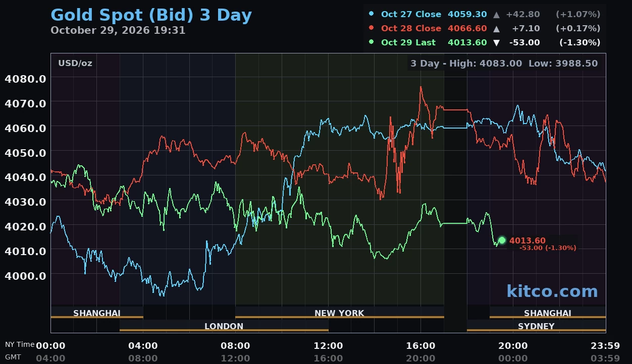Click the NY Time axis label
Screen dimensions: 632x364
[x=20, y=344]
